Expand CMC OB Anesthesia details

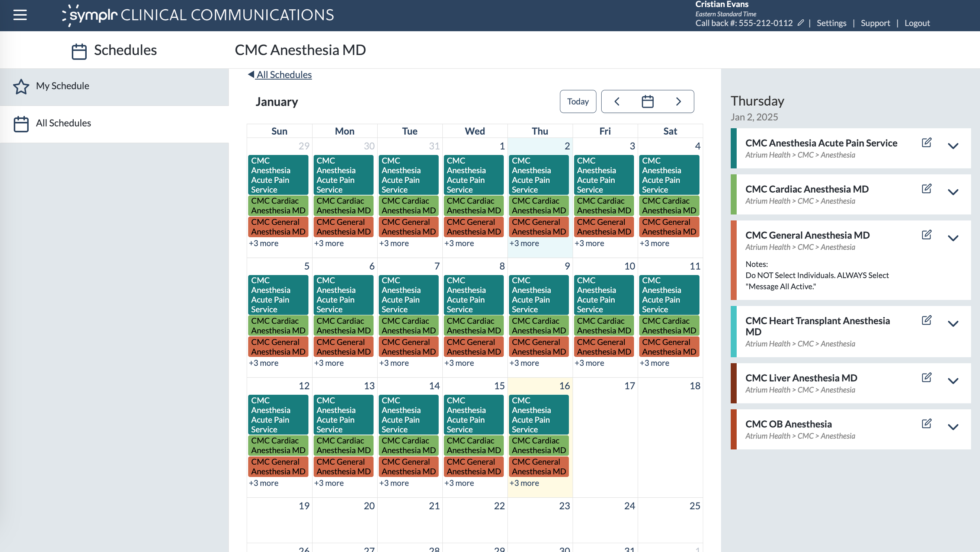click(953, 427)
